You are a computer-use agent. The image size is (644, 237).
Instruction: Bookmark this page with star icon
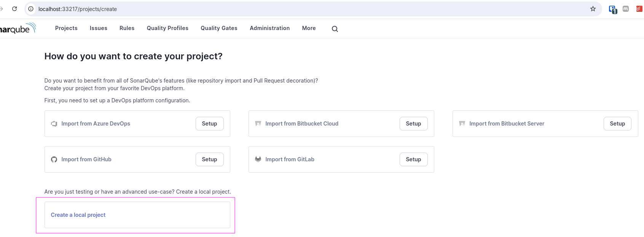click(593, 9)
